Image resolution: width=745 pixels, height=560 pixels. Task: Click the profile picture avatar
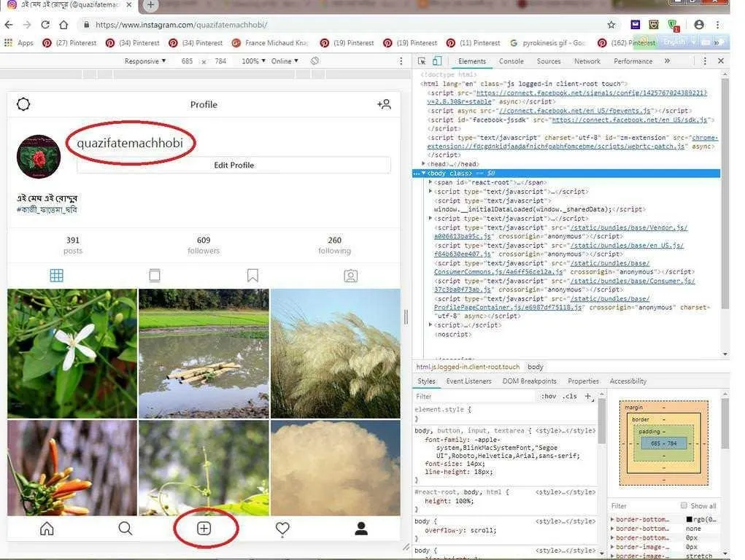click(39, 157)
